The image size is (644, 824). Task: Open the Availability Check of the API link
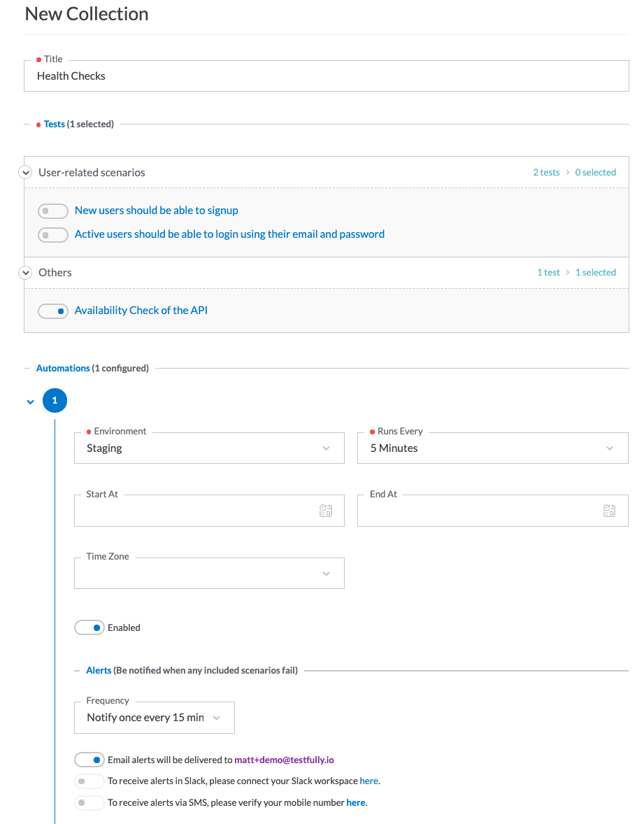141,310
